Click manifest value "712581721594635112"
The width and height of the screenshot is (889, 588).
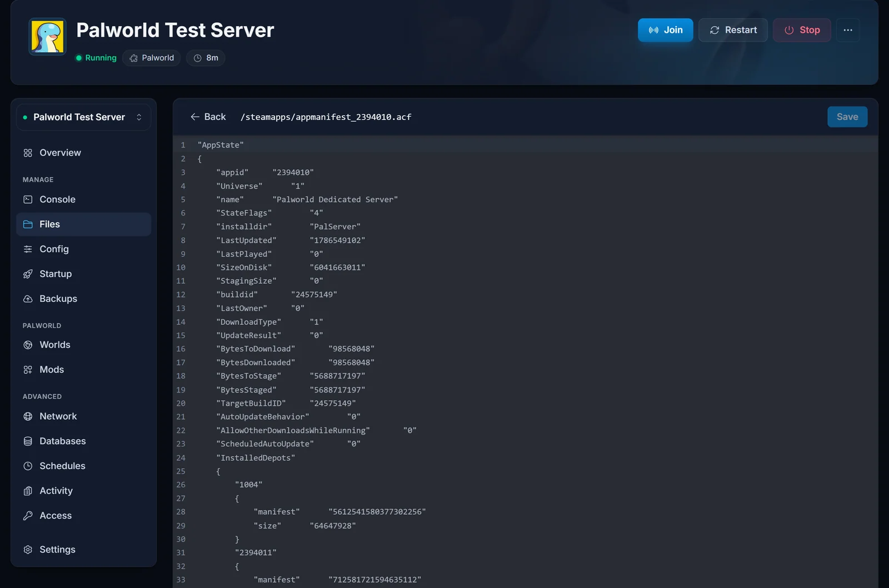click(375, 580)
